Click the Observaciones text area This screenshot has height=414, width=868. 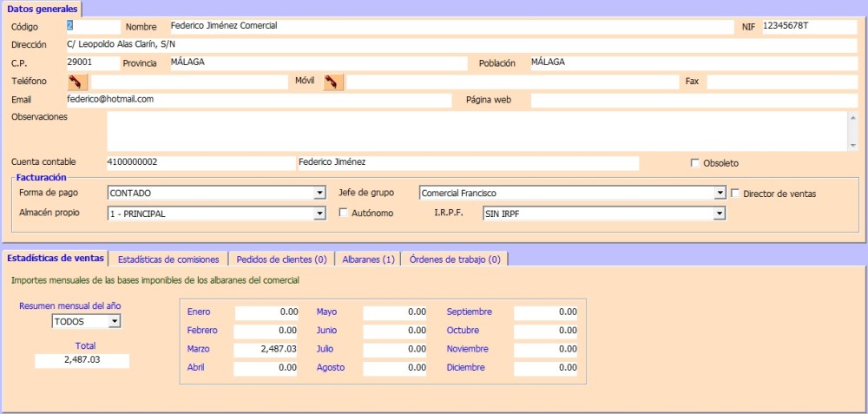[476, 130]
